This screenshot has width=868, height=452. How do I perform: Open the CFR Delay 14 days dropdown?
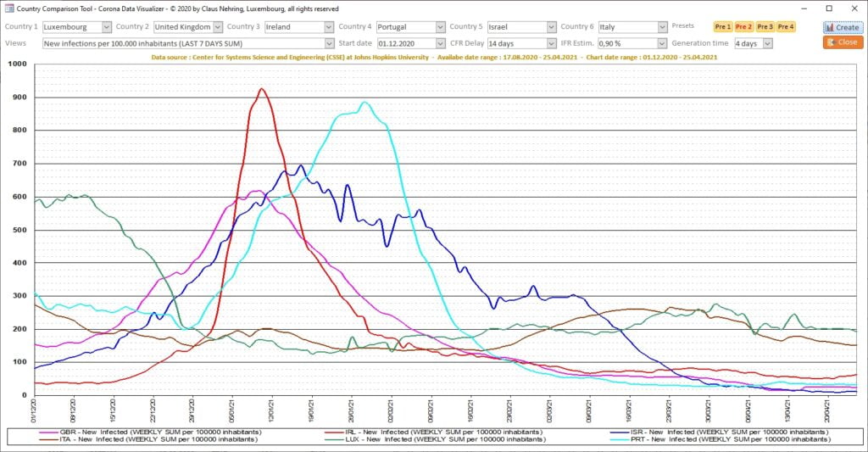coord(551,43)
